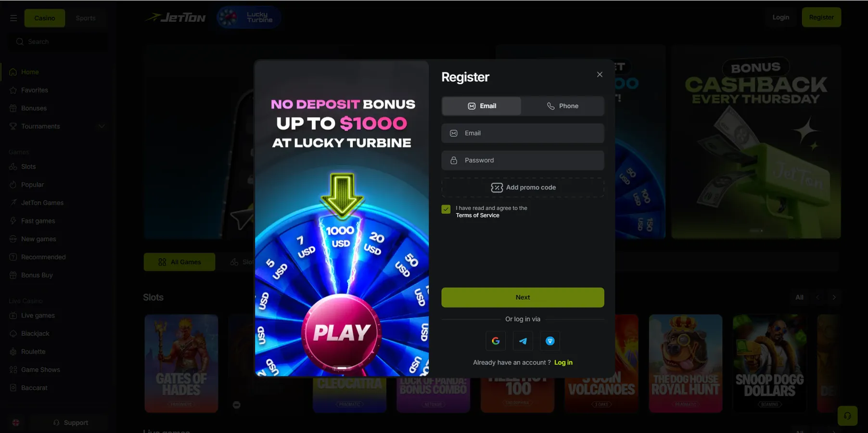
Task: Click the next slots carousel arrow
Action: 834,297
